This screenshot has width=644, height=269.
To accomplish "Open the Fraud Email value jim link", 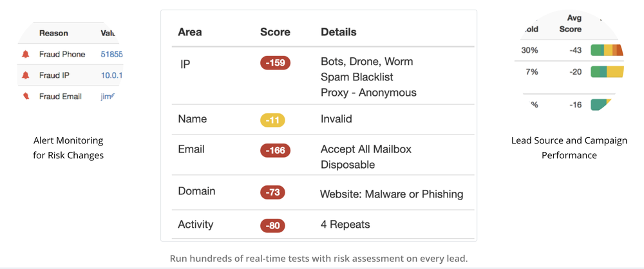I will coord(108,97).
